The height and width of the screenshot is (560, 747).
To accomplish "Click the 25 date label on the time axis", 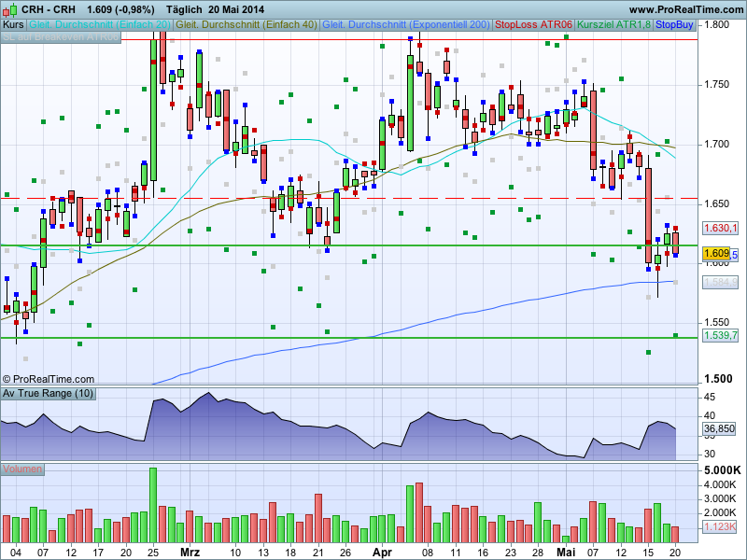I will [153, 553].
